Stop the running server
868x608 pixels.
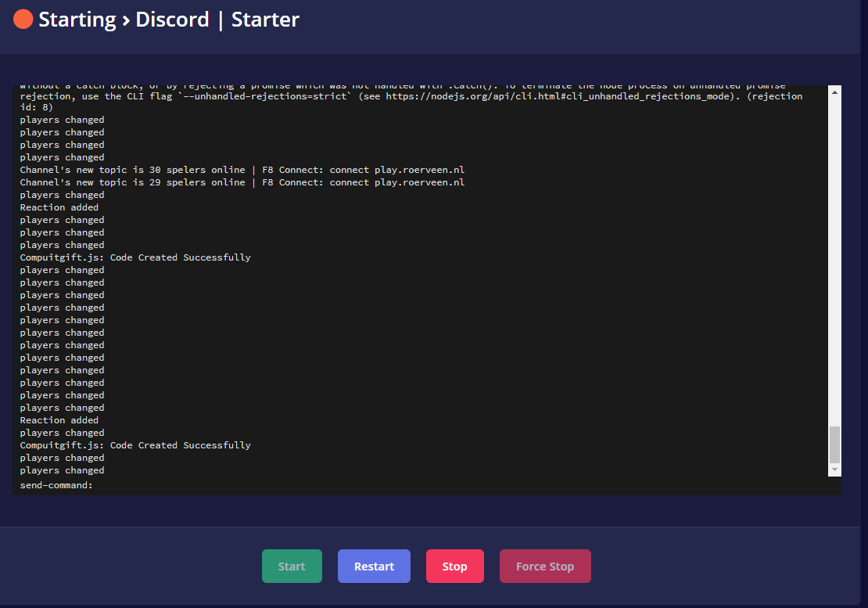[454, 567]
